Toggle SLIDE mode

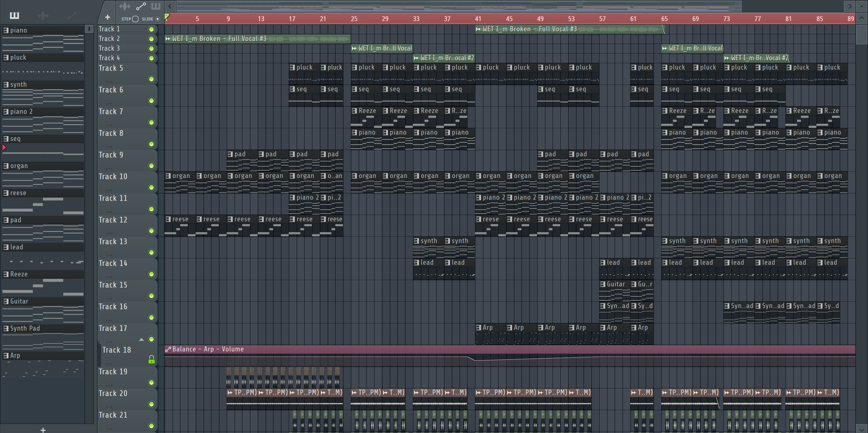pos(157,19)
